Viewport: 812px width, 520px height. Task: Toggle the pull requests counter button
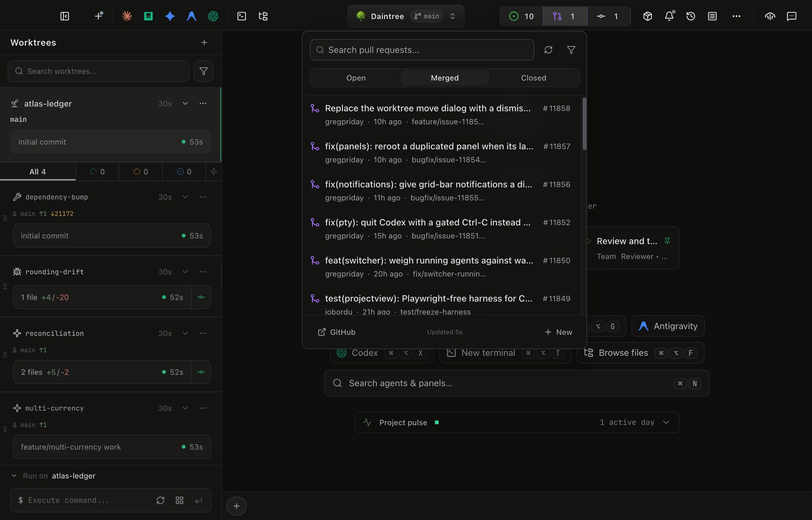click(x=565, y=16)
